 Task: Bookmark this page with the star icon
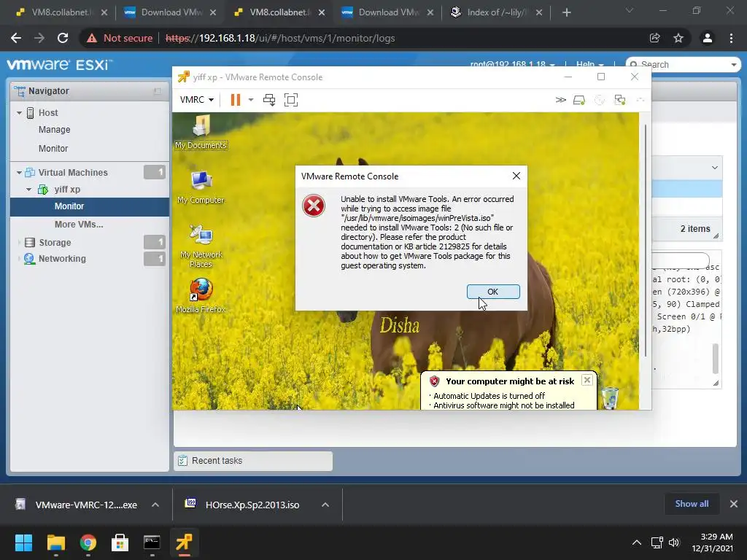(x=678, y=38)
